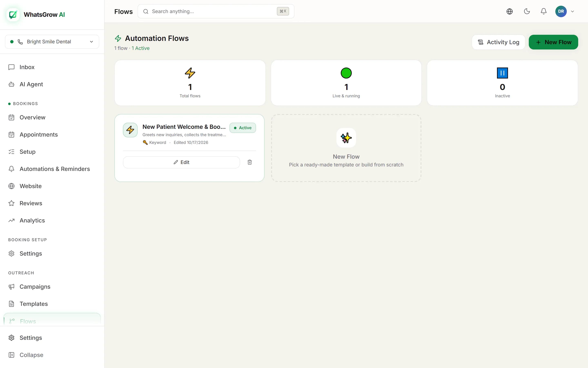The image size is (588, 368).
Task: Open the Activity Log
Action: pos(498,42)
